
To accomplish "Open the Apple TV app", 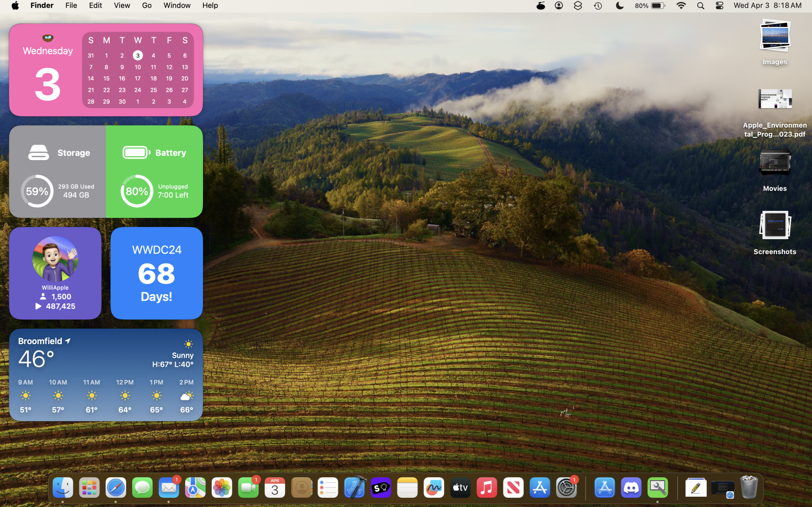I will coord(460,487).
